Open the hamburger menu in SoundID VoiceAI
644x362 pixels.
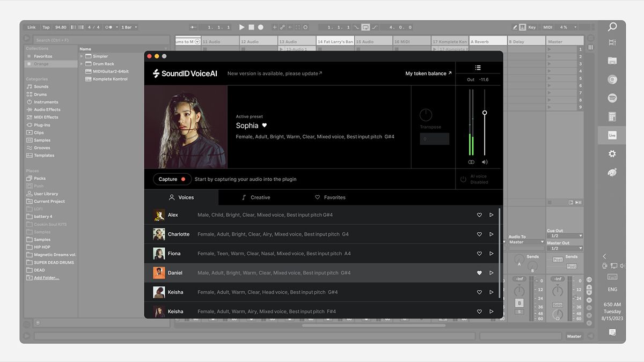(477, 68)
